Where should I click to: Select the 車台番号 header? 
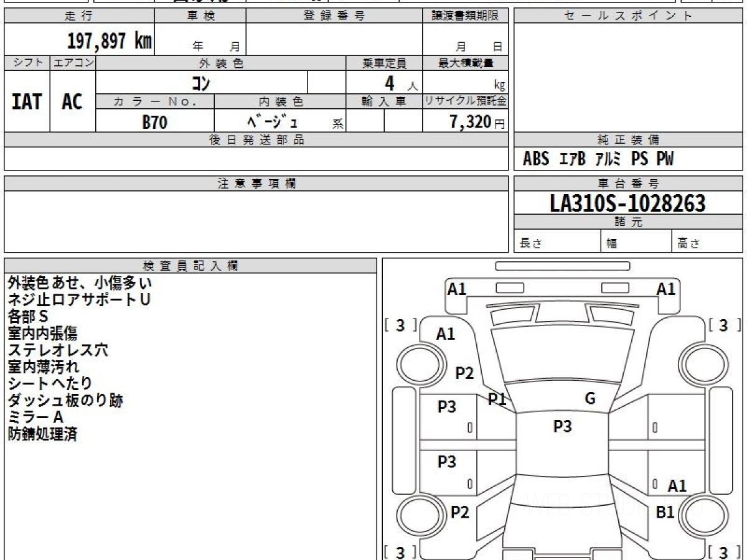coord(628,184)
